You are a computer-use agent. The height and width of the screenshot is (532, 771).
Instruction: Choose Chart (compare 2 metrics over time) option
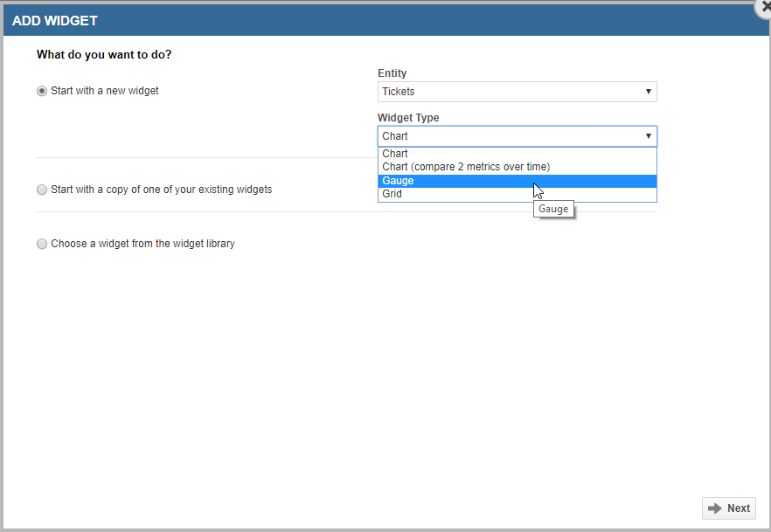(x=517, y=167)
